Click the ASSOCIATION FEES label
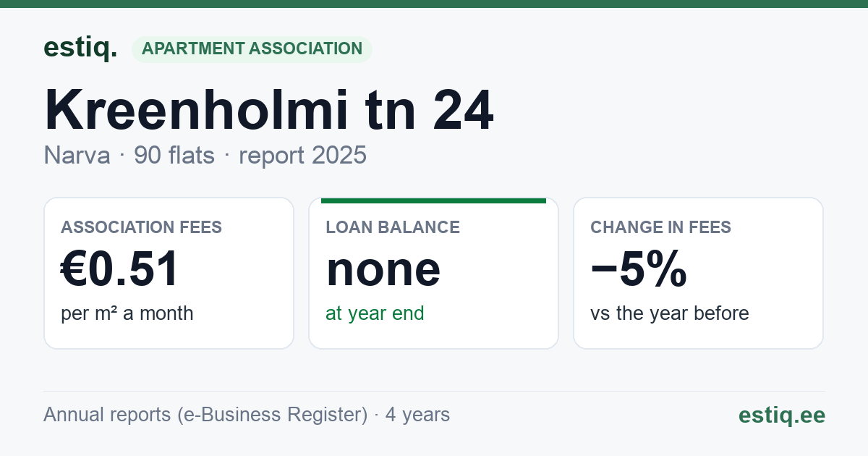Viewport: 868px width, 456px height. point(142,227)
